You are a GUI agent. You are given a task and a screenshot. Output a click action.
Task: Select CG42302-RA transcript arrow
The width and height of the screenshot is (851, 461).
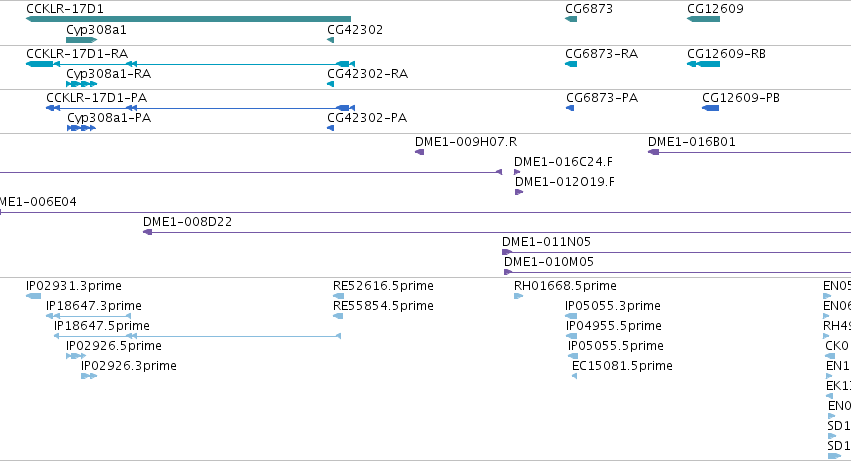coord(331,84)
